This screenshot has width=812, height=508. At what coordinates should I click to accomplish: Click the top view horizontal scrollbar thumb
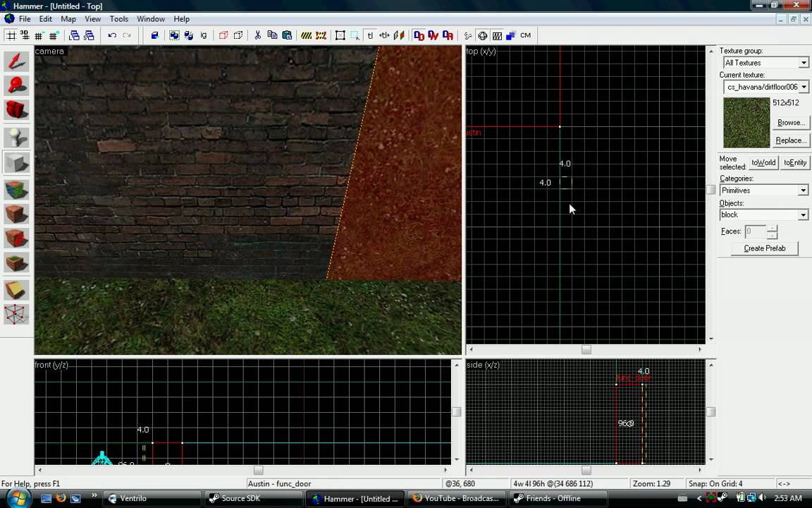tap(586, 349)
